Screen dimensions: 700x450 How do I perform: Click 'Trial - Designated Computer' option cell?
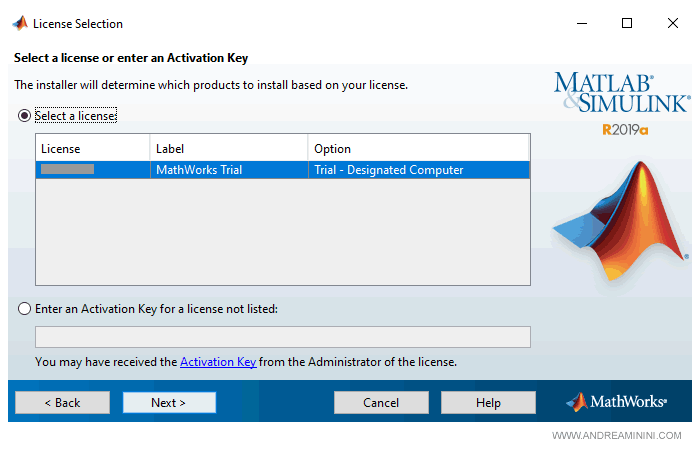(x=419, y=170)
